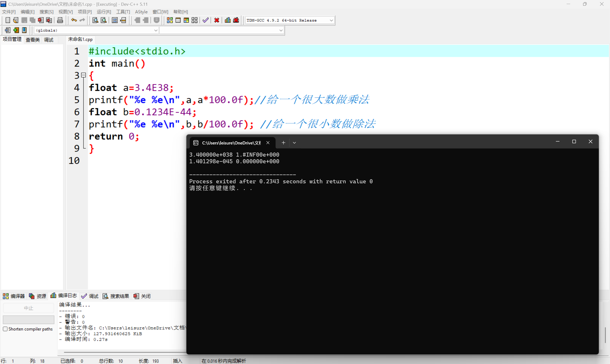Compile the program using the check mark icon
Image resolution: width=610 pixels, height=364 pixels.
tap(205, 20)
